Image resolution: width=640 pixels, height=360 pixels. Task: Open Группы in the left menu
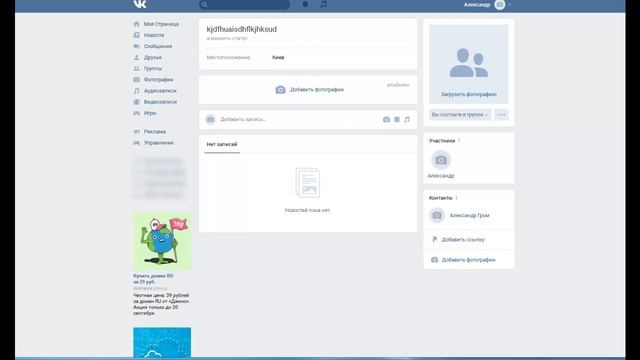pyautogui.click(x=153, y=69)
